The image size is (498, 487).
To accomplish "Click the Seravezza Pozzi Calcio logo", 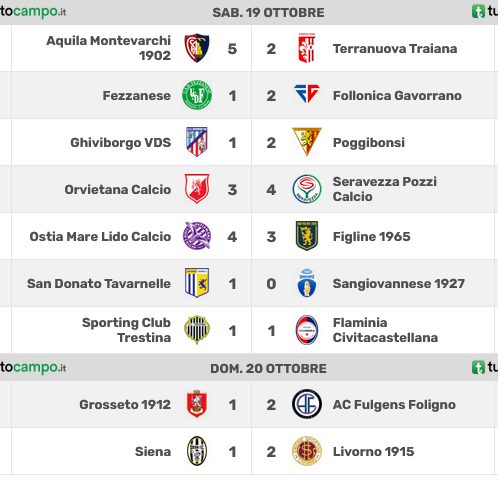I will [x=307, y=189].
